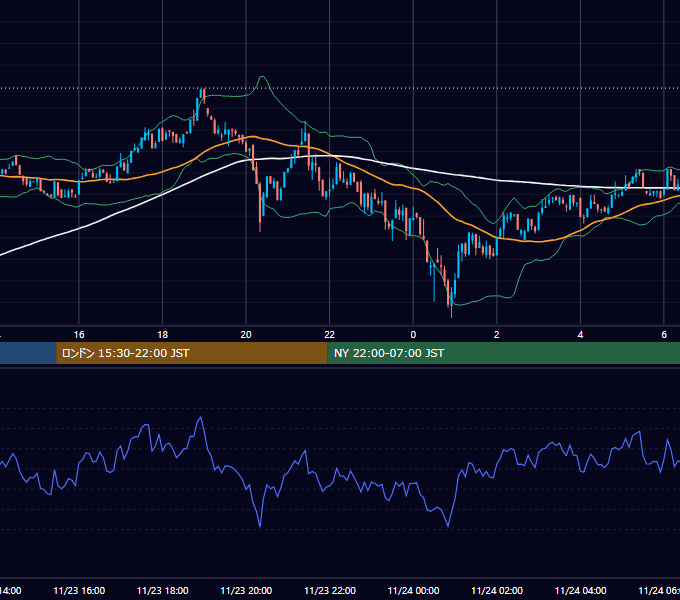The image size is (680, 600).
Task: Click the time axis label 2
Action: 497,335
